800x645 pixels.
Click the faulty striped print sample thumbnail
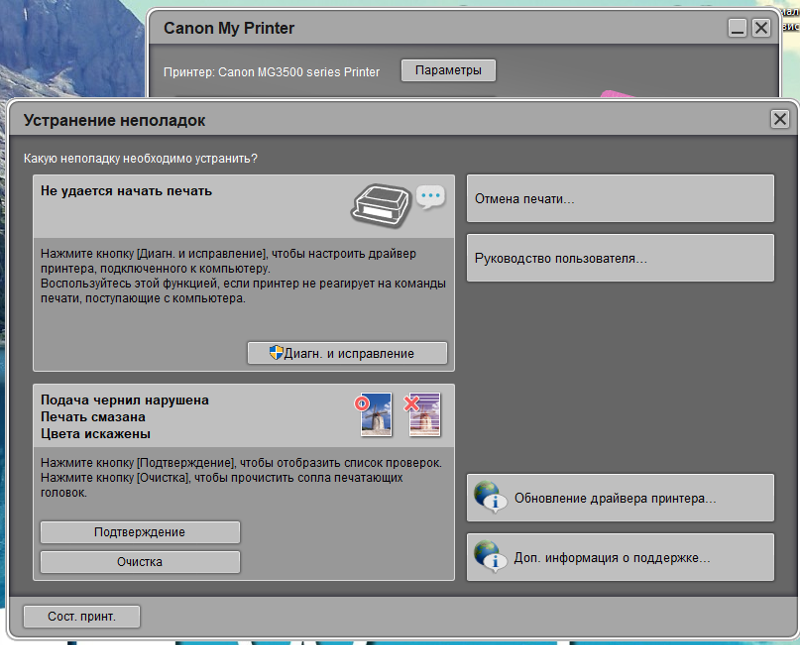pos(424,414)
